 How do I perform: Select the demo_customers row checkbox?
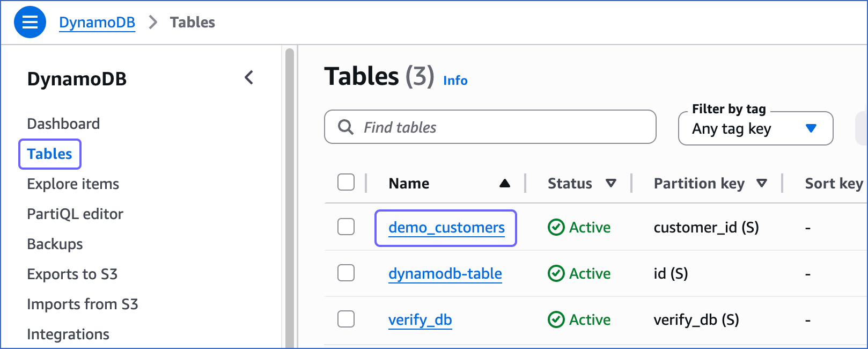(346, 227)
